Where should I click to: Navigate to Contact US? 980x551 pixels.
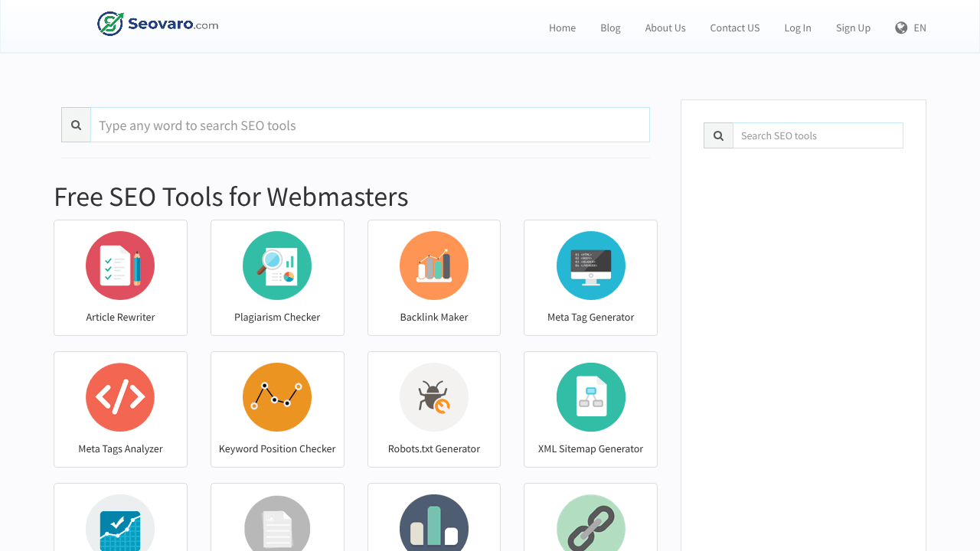click(x=735, y=28)
